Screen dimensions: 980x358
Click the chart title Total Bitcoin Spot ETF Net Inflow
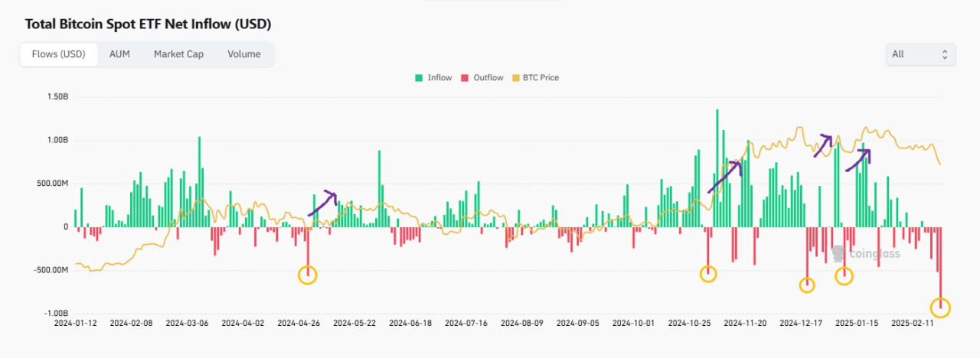coord(148,24)
